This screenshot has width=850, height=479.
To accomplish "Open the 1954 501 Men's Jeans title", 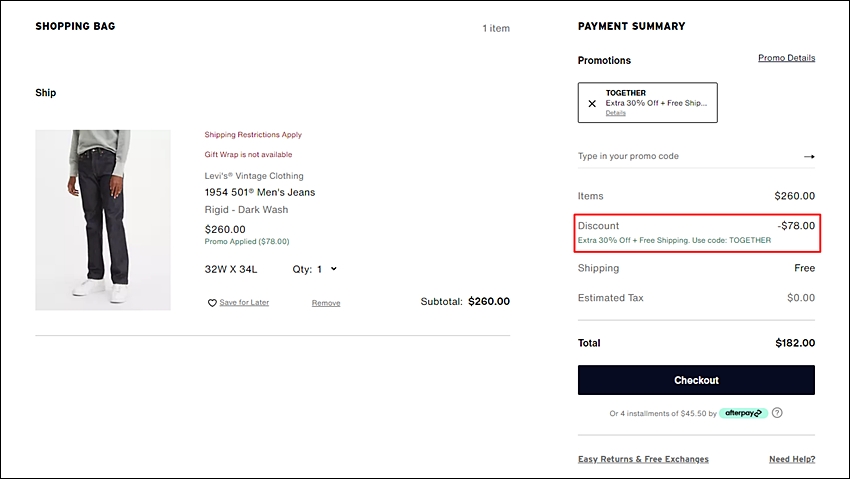I will pyautogui.click(x=260, y=192).
